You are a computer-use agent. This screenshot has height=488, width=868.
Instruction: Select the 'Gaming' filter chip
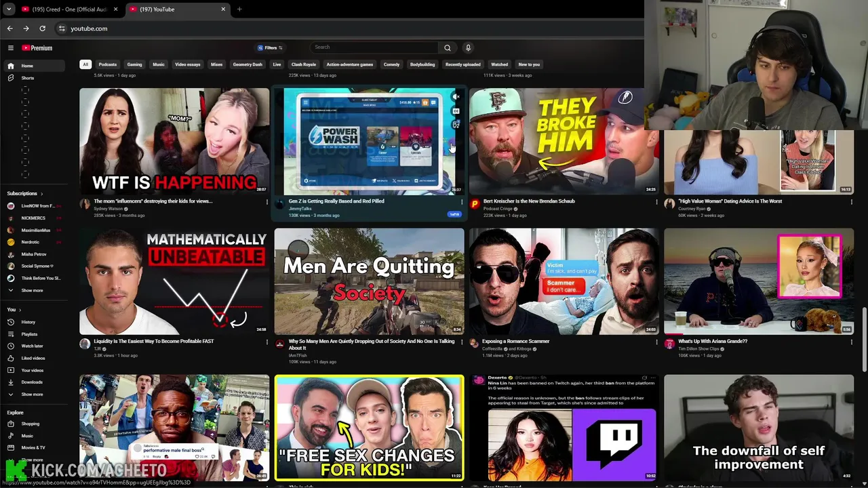click(x=134, y=64)
